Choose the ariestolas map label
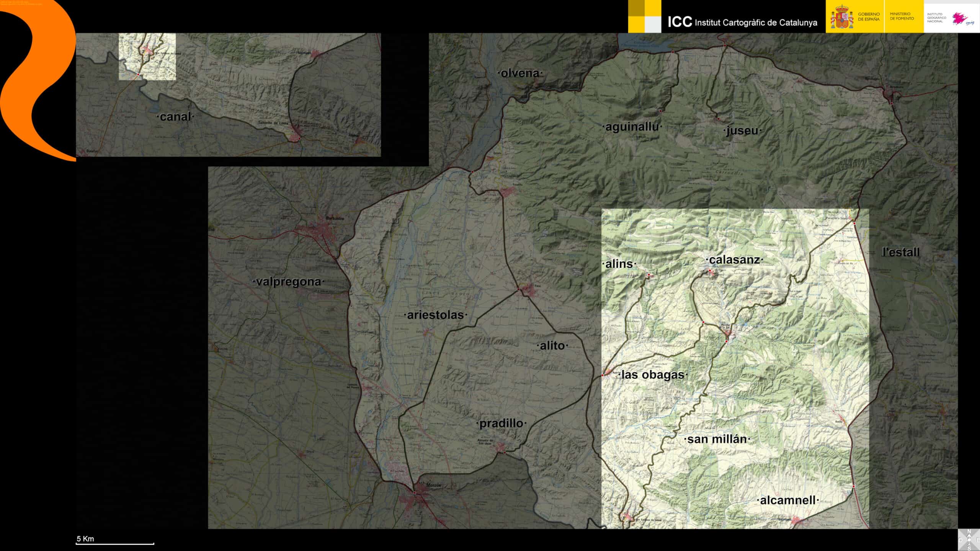The width and height of the screenshot is (980, 551). 435,315
